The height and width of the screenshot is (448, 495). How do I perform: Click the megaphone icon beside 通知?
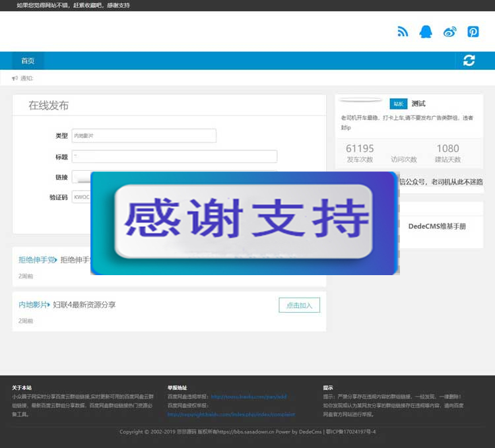pos(15,79)
